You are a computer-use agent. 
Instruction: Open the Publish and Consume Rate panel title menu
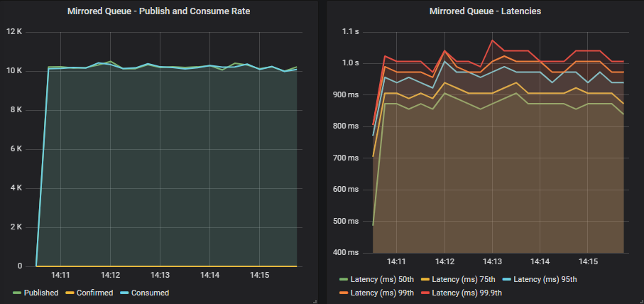click(x=158, y=11)
